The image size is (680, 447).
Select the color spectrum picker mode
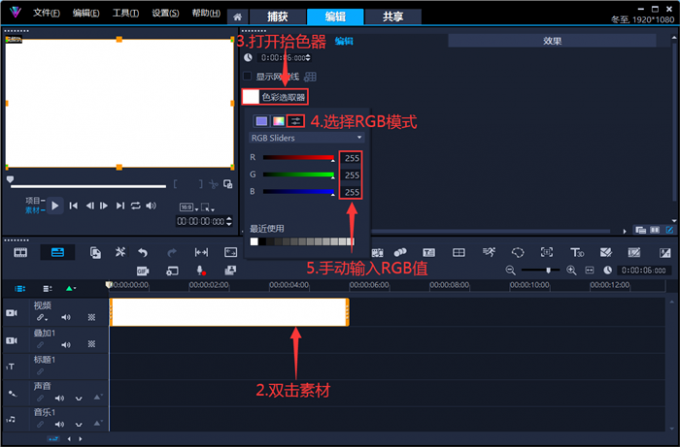278,121
